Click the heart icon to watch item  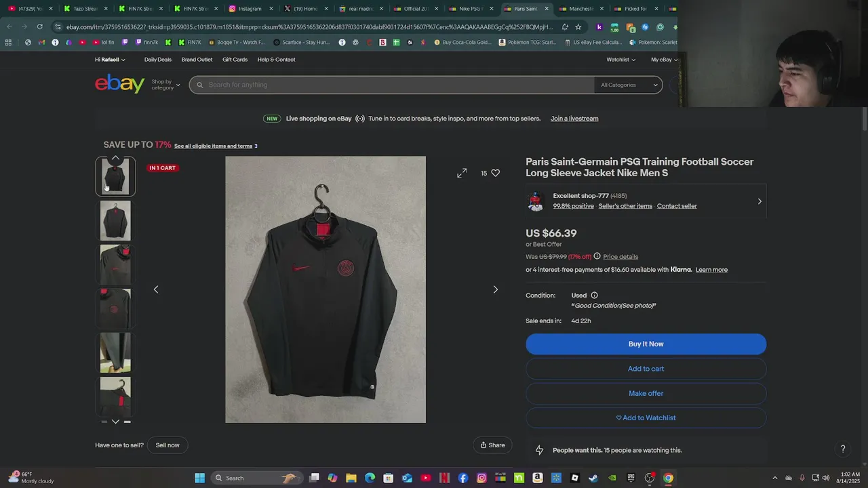pos(496,174)
